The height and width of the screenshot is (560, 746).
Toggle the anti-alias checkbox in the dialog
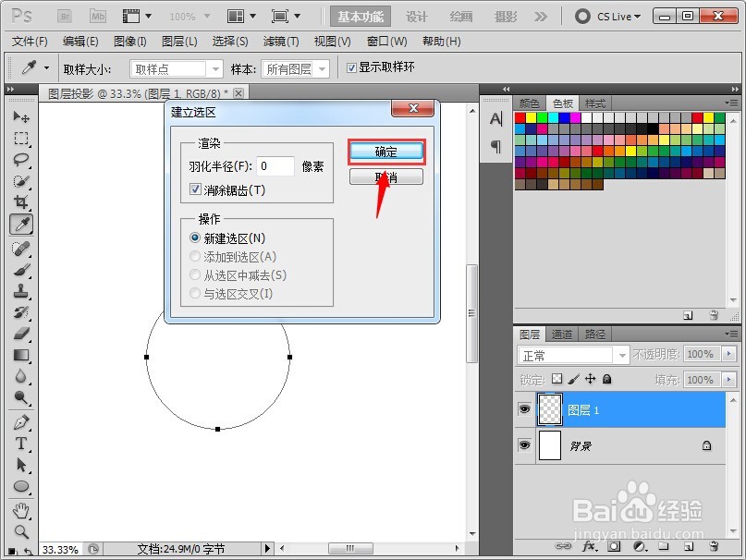pyautogui.click(x=195, y=189)
